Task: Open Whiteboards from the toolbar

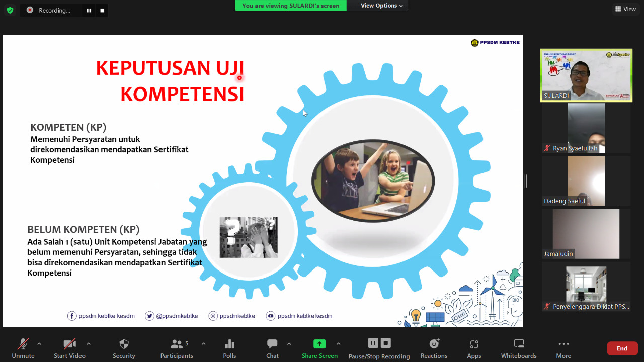Action: [519, 344]
